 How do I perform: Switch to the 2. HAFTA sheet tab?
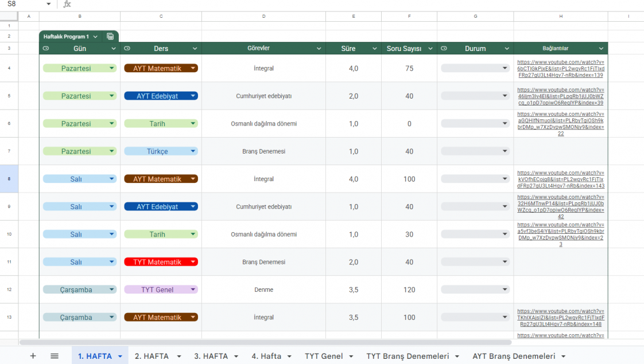(x=152, y=356)
